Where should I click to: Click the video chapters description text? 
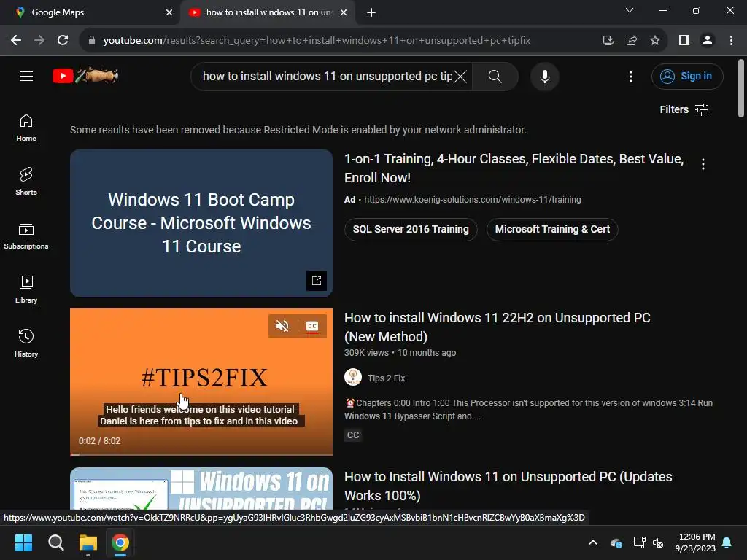click(528, 410)
